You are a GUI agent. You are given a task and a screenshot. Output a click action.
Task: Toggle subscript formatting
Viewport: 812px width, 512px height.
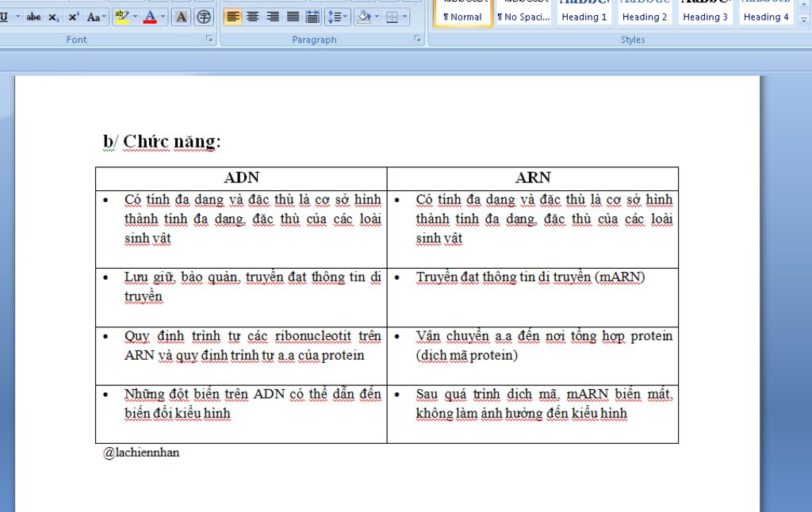click(53, 17)
